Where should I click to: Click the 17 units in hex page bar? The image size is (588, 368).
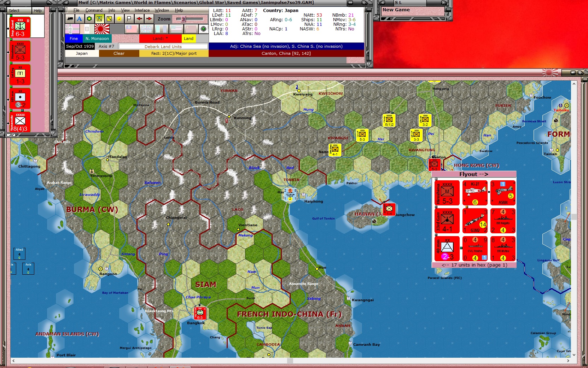(474, 265)
